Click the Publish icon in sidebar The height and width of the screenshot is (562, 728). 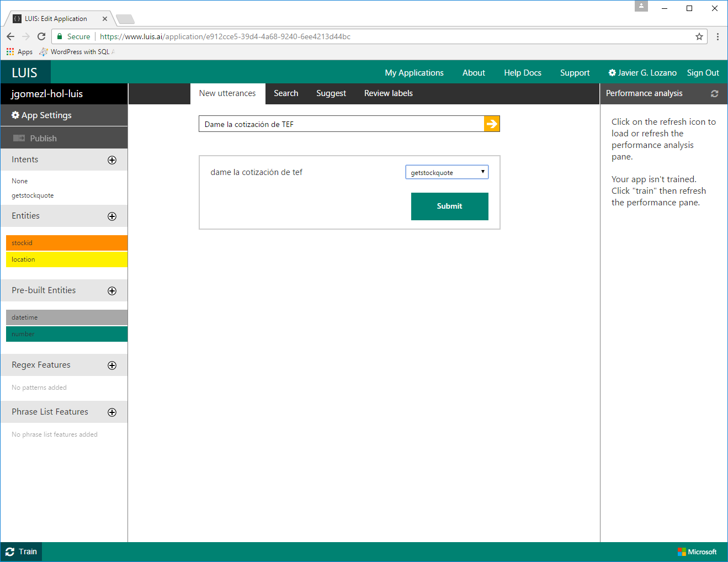coord(19,138)
